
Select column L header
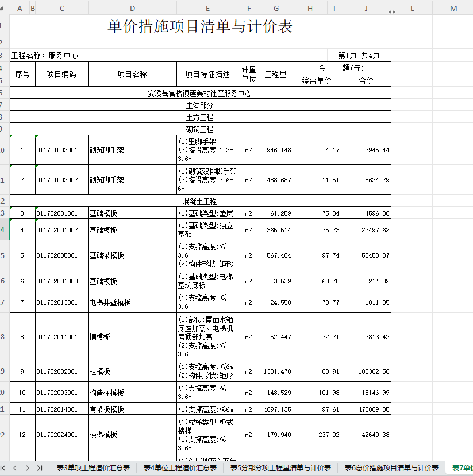(412, 9)
